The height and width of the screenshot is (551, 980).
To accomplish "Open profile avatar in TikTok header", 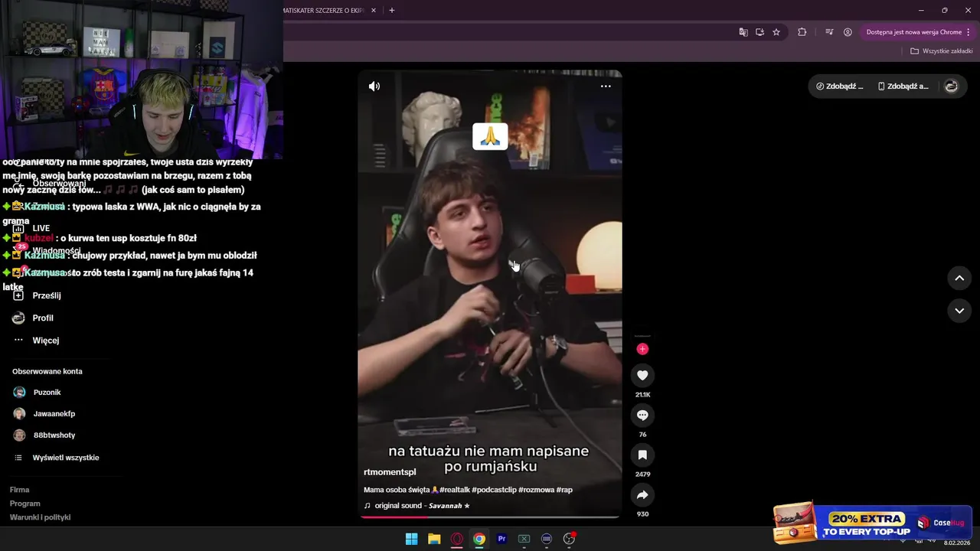I will click(951, 86).
